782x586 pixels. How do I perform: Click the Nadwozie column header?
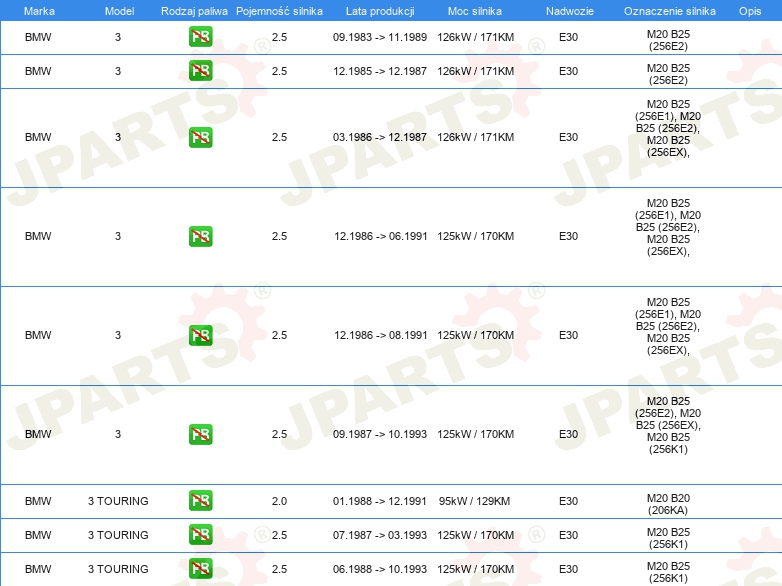(x=570, y=11)
